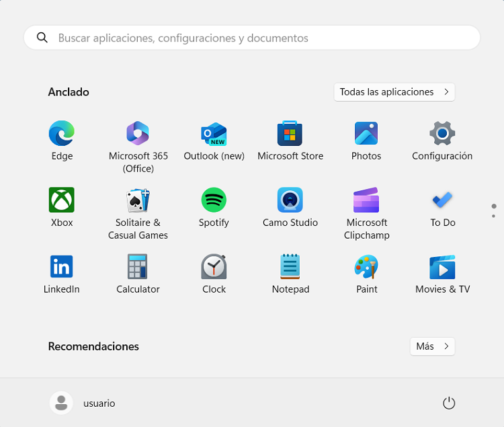Launch the Calculator app
The image size is (504, 427).
click(x=138, y=274)
